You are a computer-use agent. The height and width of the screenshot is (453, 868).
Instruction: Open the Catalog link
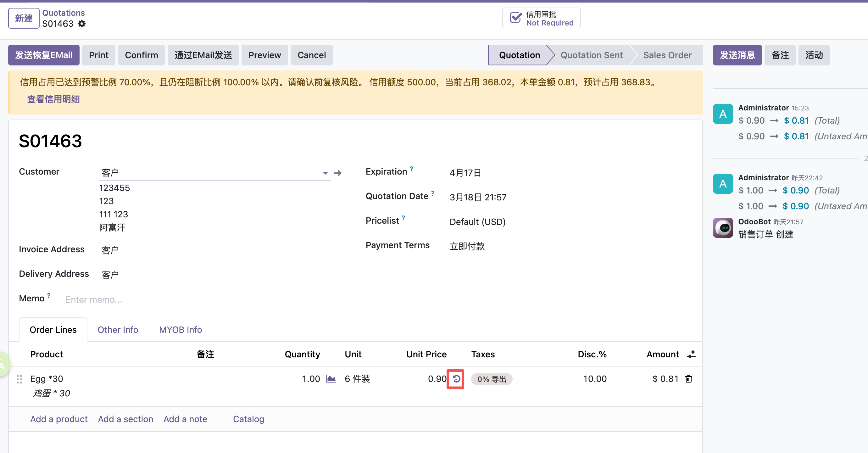pyautogui.click(x=248, y=419)
